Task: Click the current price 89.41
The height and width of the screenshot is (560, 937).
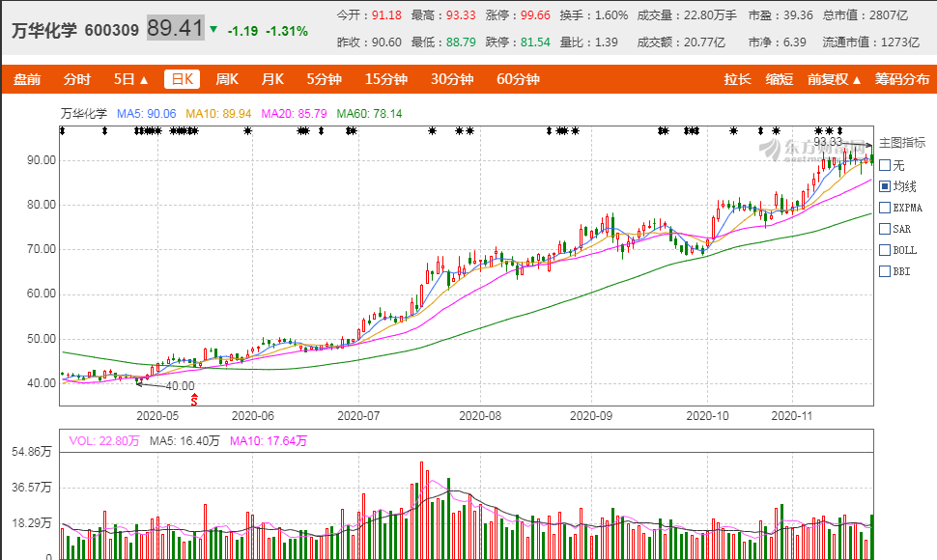Action: [x=176, y=28]
